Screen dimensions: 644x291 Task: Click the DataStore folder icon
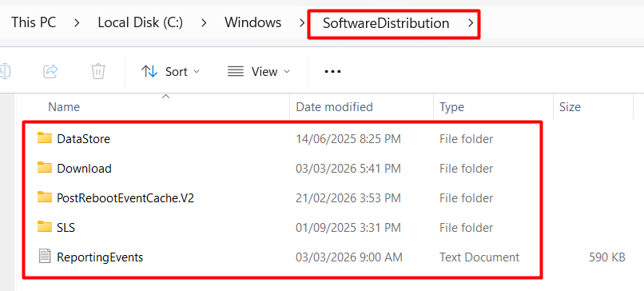45,138
